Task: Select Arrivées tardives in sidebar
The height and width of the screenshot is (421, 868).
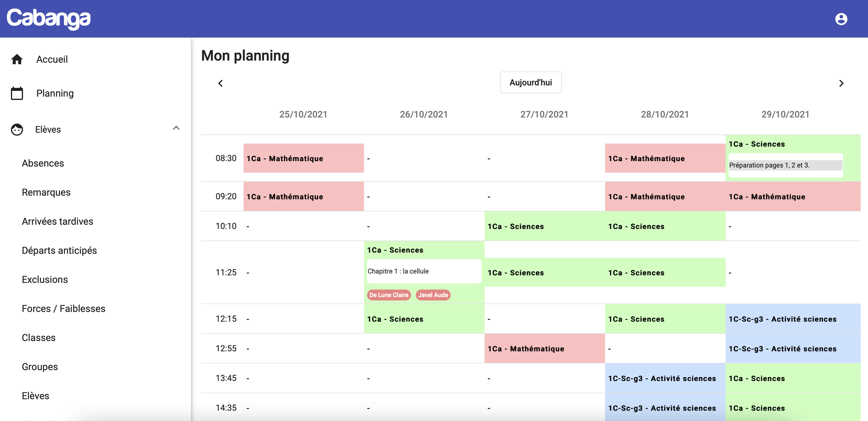Action: (x=57, y=221)
